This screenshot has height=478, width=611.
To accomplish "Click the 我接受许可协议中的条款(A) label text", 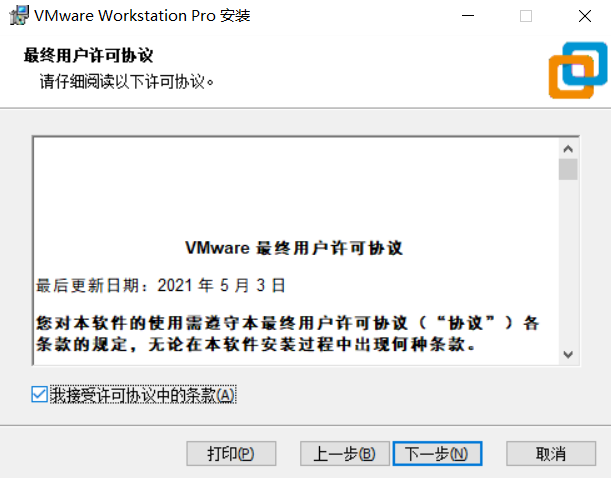I will click(x=143, y=395).
